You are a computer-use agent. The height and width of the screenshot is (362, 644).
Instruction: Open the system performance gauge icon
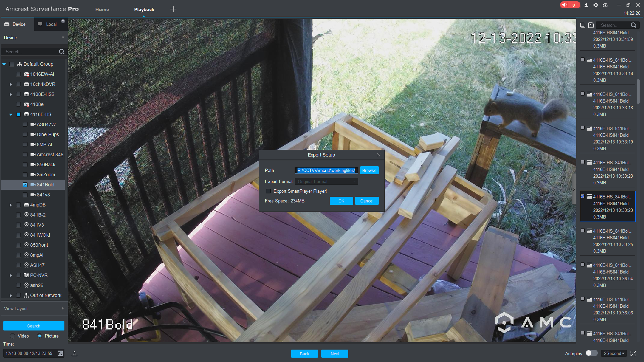[605, 5]
